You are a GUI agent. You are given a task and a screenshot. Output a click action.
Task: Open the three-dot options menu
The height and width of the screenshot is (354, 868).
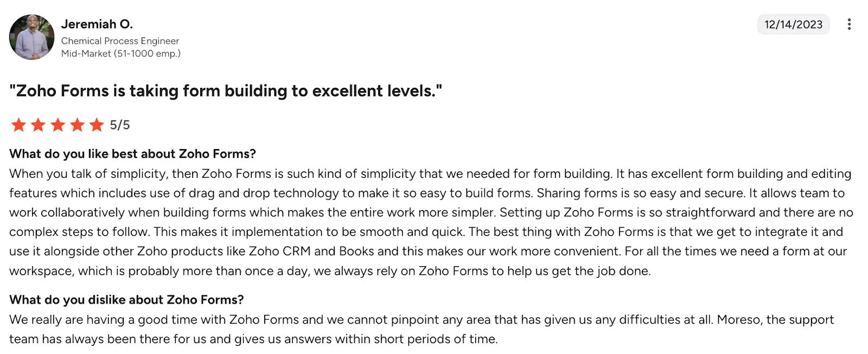coord(850,24)
